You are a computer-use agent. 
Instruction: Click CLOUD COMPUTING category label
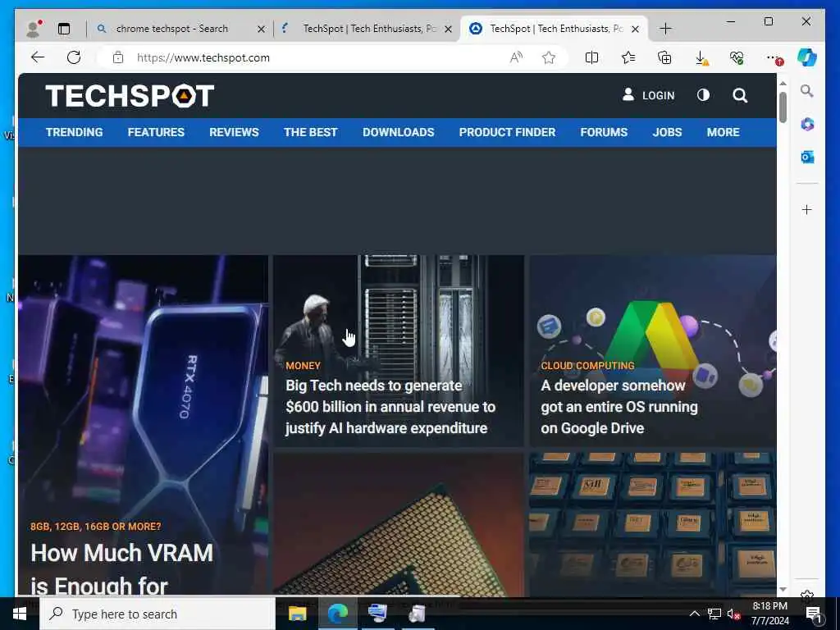pyautogui.click(x=587, y=366)
